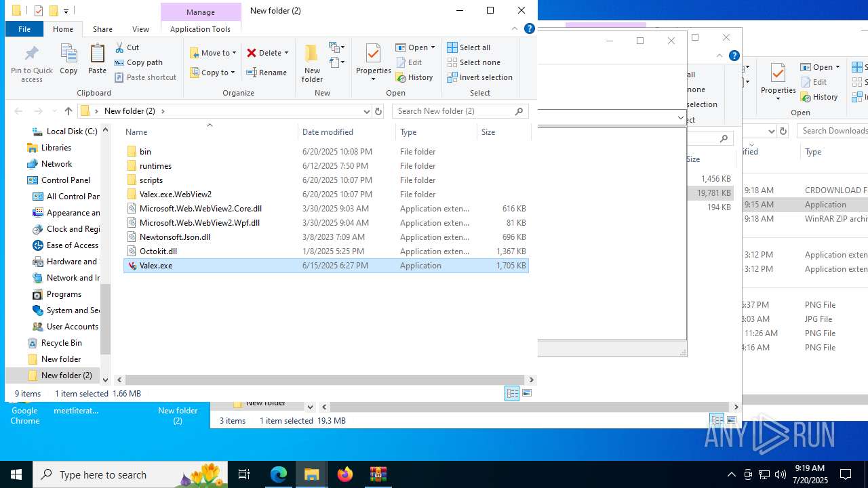868x488 pixels.
Task: Switch to the Share ribbon tab
Action: click(x=102, y=29)
